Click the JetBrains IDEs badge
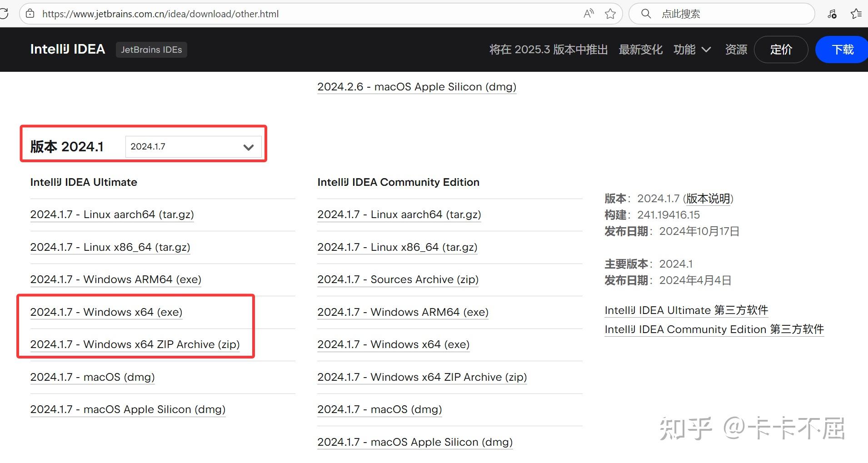The image size is (868, 463). 151,50
